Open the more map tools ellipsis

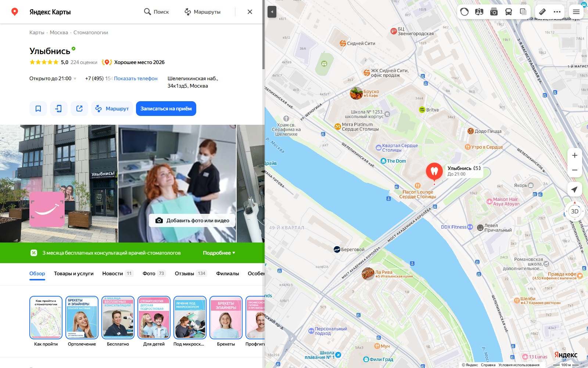pos(557,12)
